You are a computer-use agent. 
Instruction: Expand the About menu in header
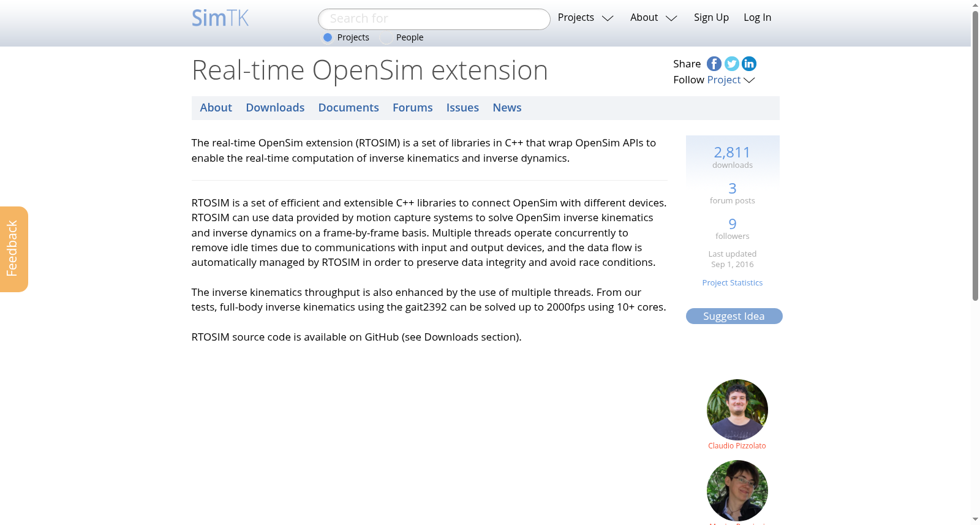click(654, 18)
